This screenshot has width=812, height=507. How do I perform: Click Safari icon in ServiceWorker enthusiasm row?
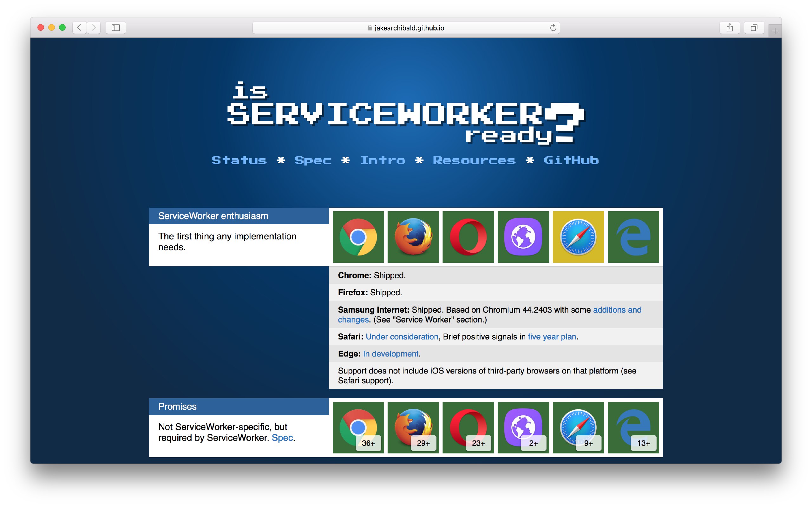tap(578, 237)
